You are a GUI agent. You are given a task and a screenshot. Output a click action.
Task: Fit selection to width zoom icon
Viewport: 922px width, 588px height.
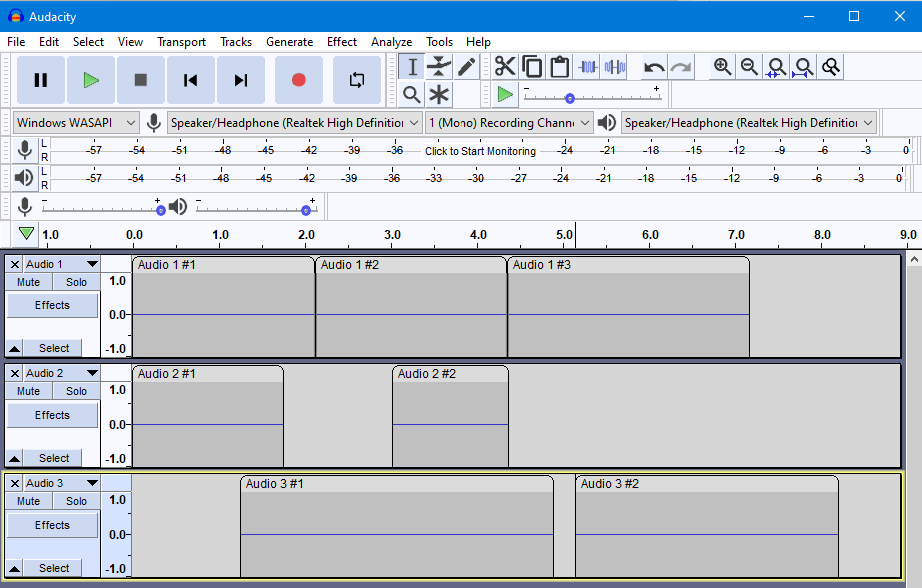[x=777, y=66]
